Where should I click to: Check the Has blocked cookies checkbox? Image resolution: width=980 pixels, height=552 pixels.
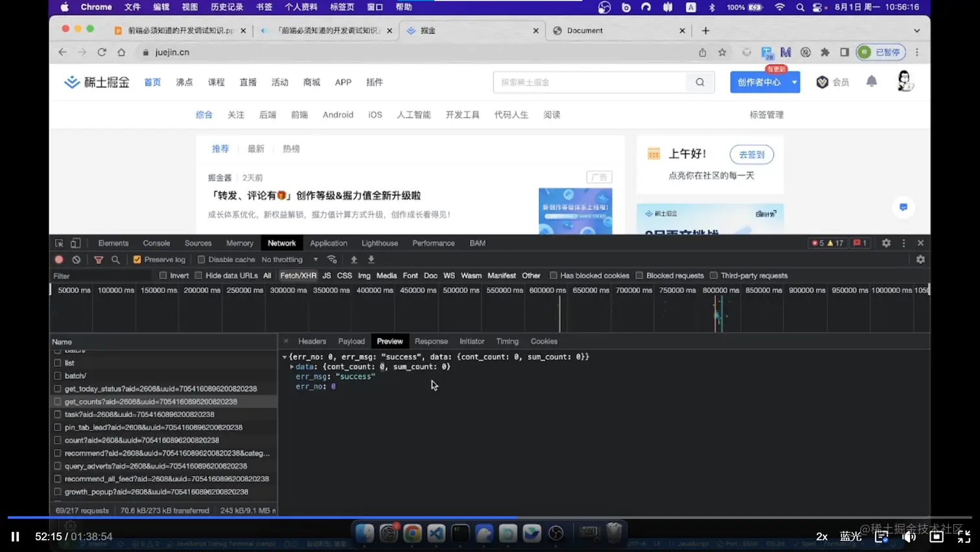point(554,276)
